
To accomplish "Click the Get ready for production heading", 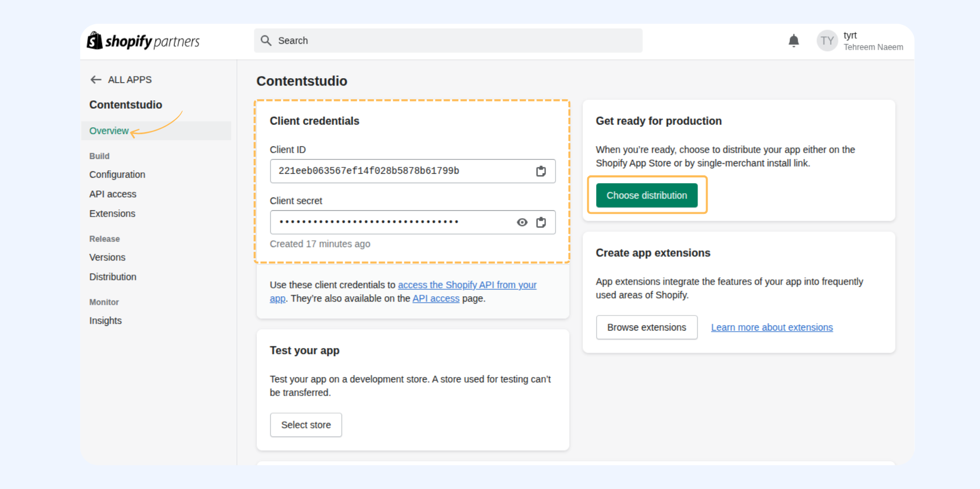I will click(658, 121).
